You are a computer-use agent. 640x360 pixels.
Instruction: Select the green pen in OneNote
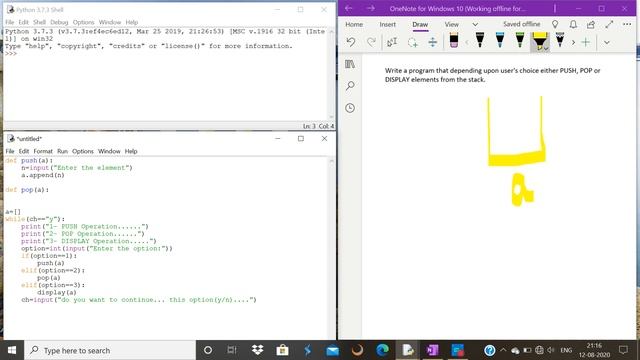(x=520, y=40)
